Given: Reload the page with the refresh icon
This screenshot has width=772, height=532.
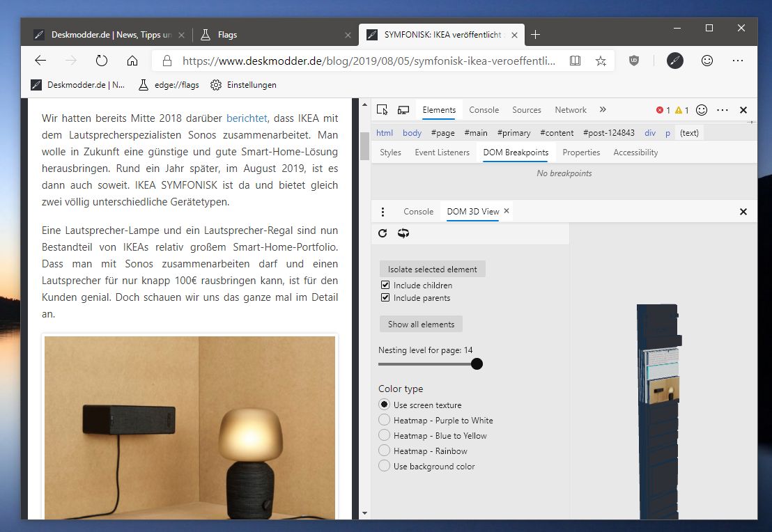Looking at the screenshot, I should click(x=102, y=61).
